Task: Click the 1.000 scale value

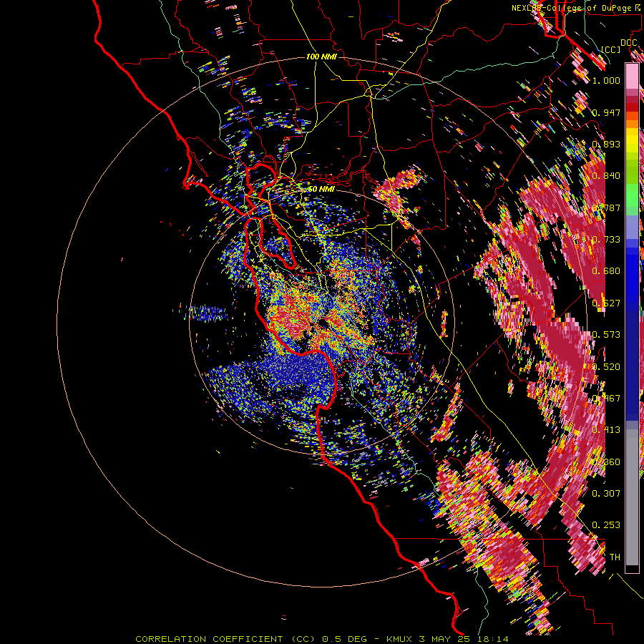Action: pyautogui.click(x=606, y=80)
